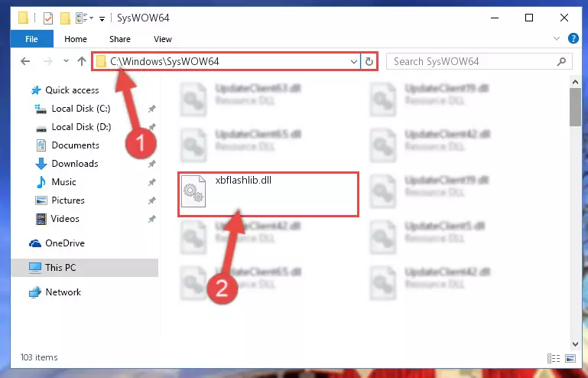
Task: Go back using the back arrow
Action: point(25,61)
